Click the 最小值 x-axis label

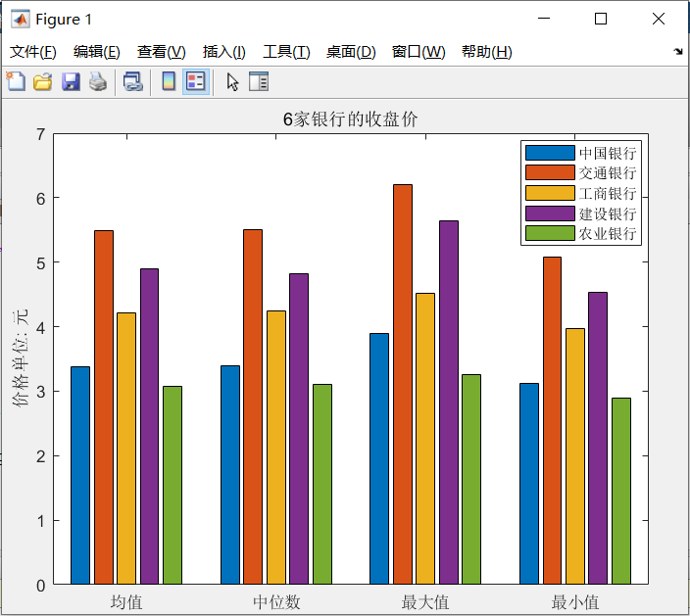click(x=575, y=602)
